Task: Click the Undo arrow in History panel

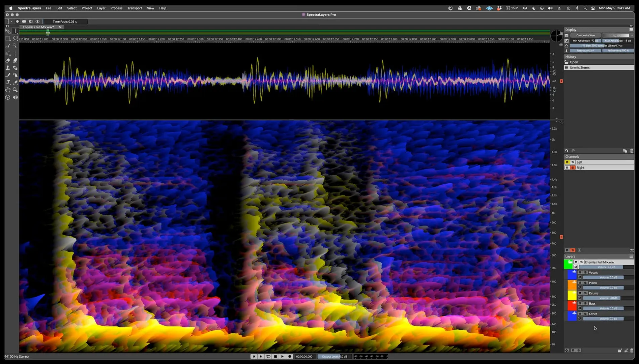Action: click(567, 151)
